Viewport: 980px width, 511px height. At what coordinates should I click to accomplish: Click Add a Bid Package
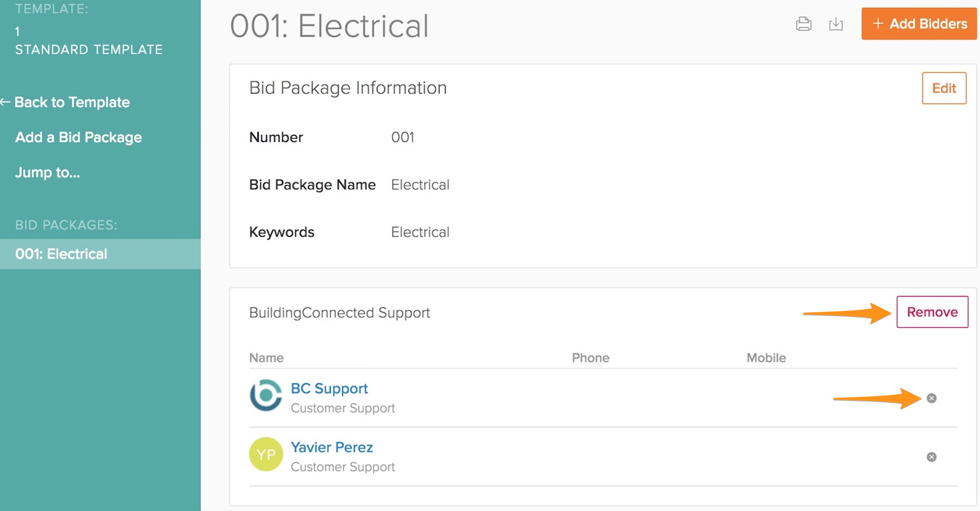[x=78, y=137]
